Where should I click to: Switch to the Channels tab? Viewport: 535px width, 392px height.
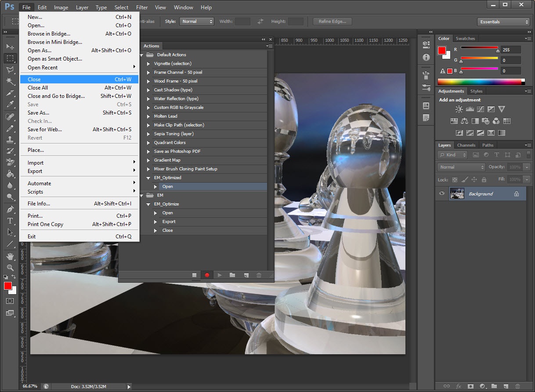click(x=466, y=145)
